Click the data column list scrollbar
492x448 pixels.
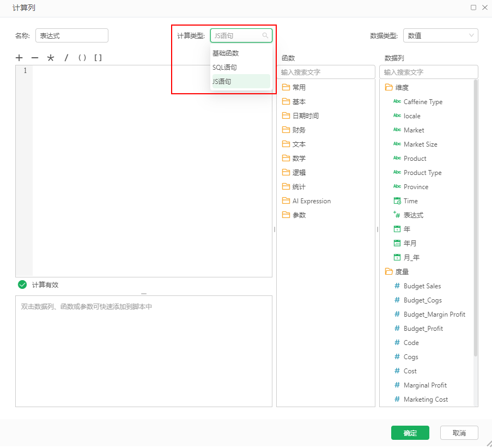click(x=476, y=218)
